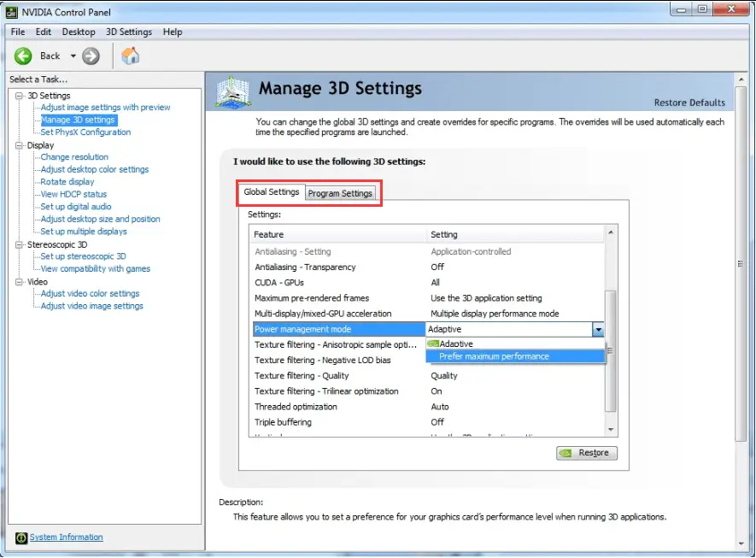Toggle the Power management mode dropdown arrow
The height and width of the screenshot is (558, 756).
tap(598, 329)
